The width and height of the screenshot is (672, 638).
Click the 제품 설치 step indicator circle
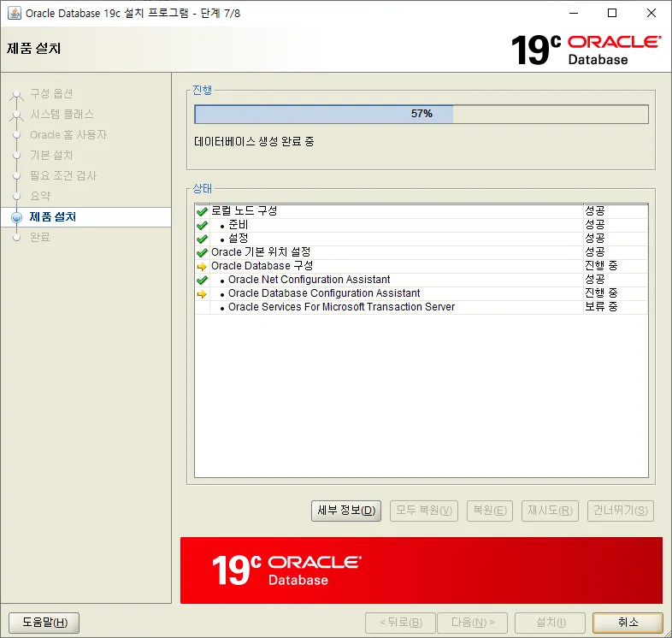tap(16, 217)
